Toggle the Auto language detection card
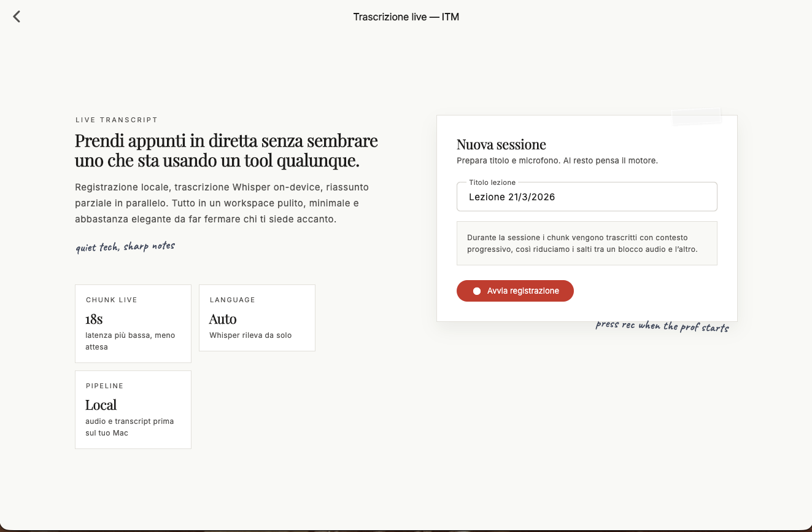 click(x=257, y=318)
